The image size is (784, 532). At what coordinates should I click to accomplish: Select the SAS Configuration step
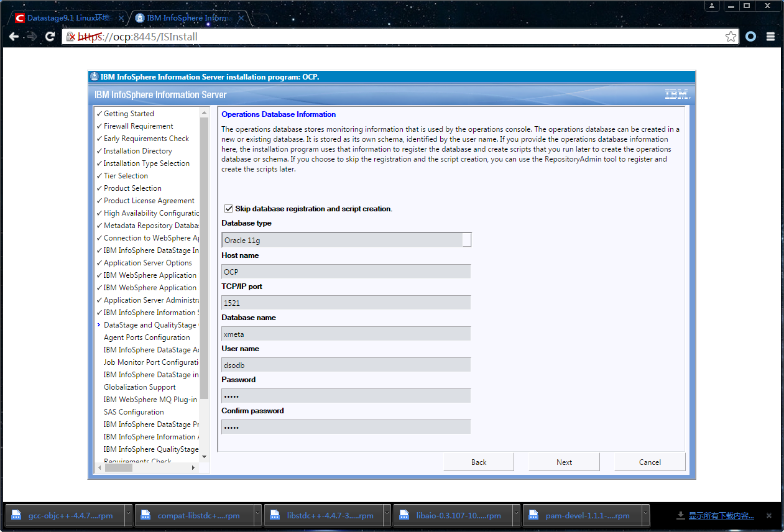[x=134, y=412]
